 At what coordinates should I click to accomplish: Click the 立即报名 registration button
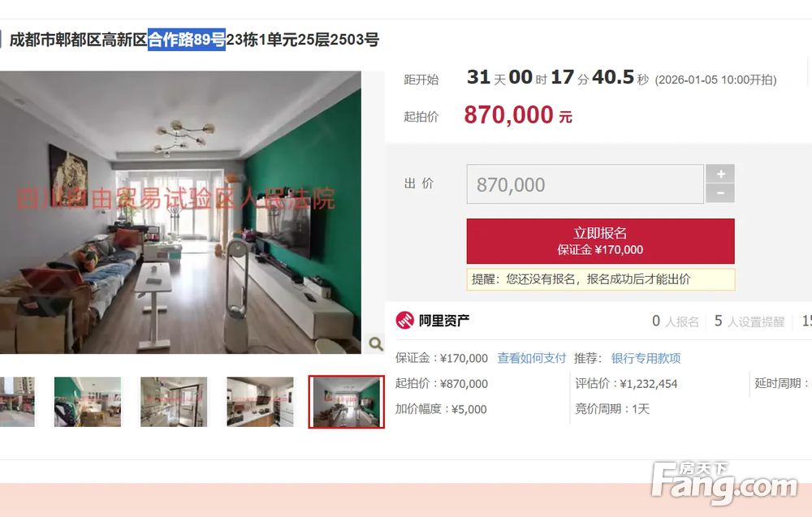600,241
